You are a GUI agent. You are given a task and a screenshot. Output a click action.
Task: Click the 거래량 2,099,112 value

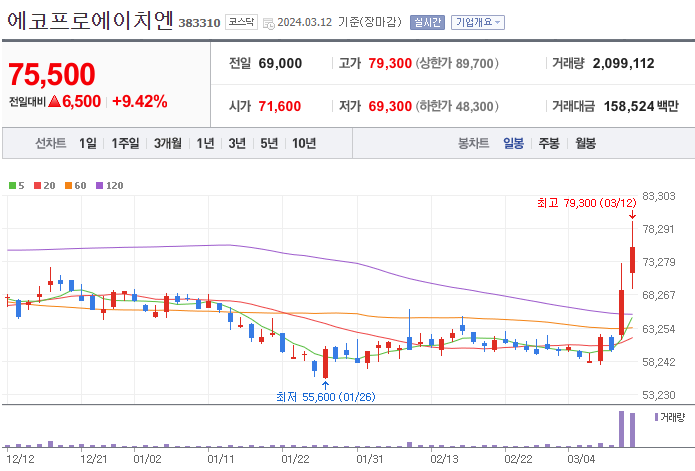[x=623, y=63]
